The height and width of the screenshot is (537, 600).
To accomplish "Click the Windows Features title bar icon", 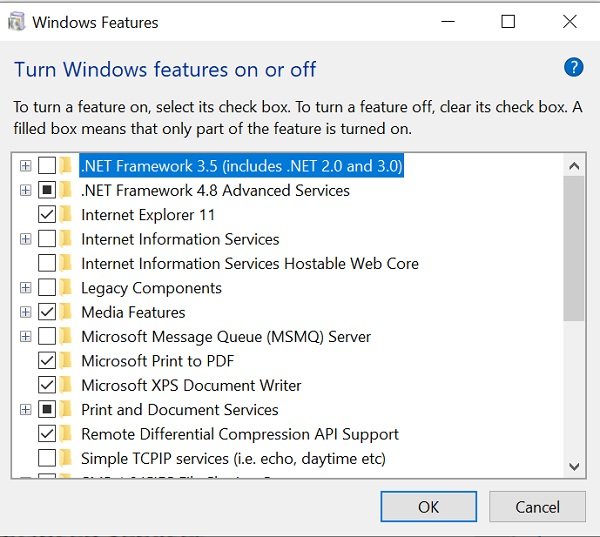I will tap(17, 21).
